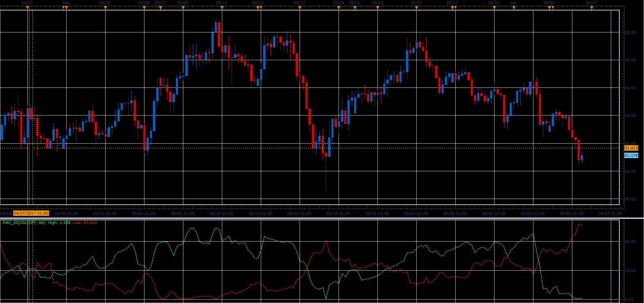This screenshot has width=644, height=303.
Task: Click the red Low: 63.932 value
Action: coord(85,223)
